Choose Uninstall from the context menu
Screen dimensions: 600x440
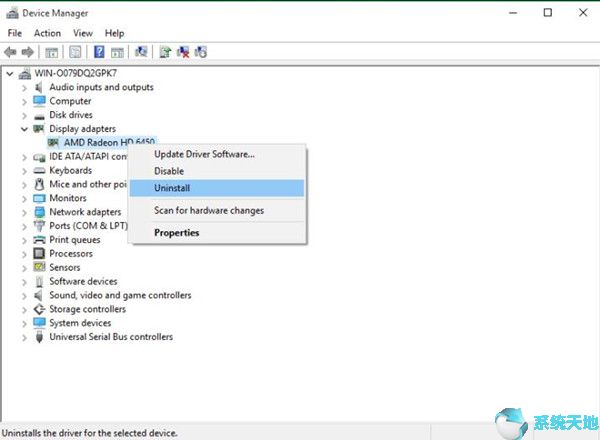click(x=172, y=188)
